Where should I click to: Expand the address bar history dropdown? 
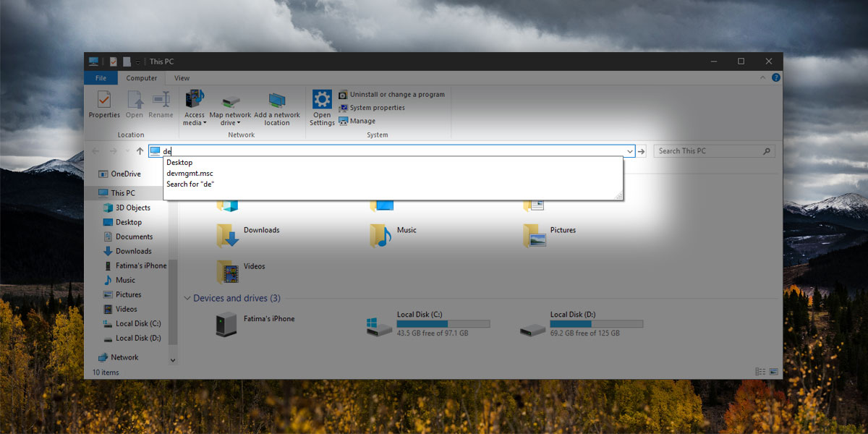(629, 151)
